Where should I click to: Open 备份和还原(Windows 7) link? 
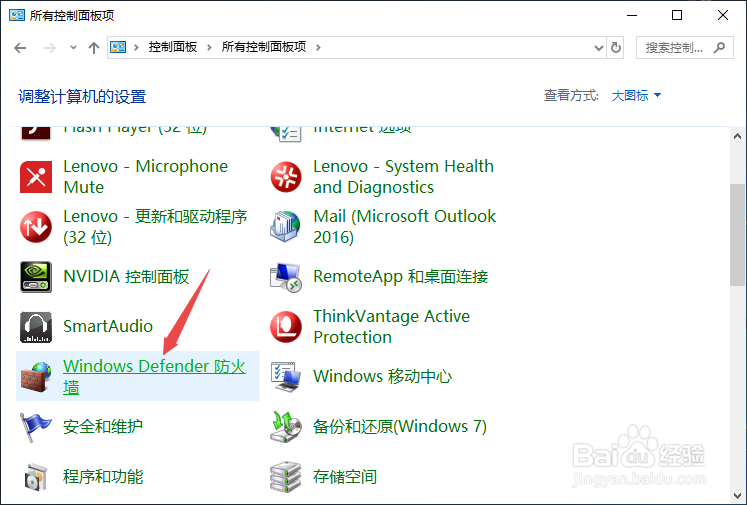(x=400, y=426)
